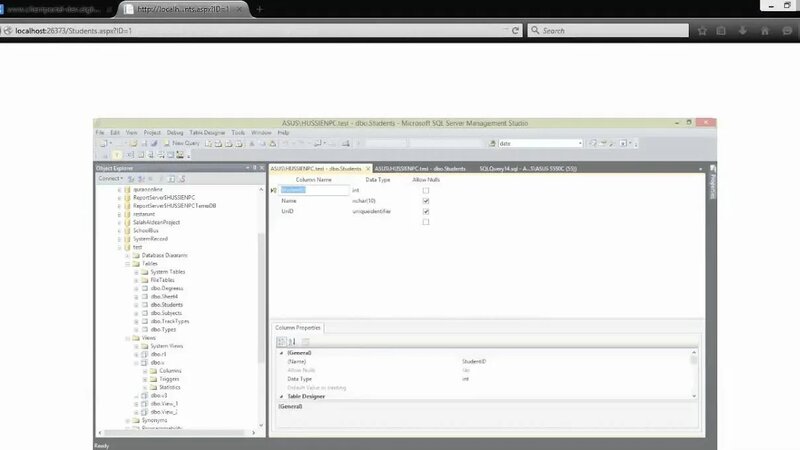Open the Project menu

[152, 133]
